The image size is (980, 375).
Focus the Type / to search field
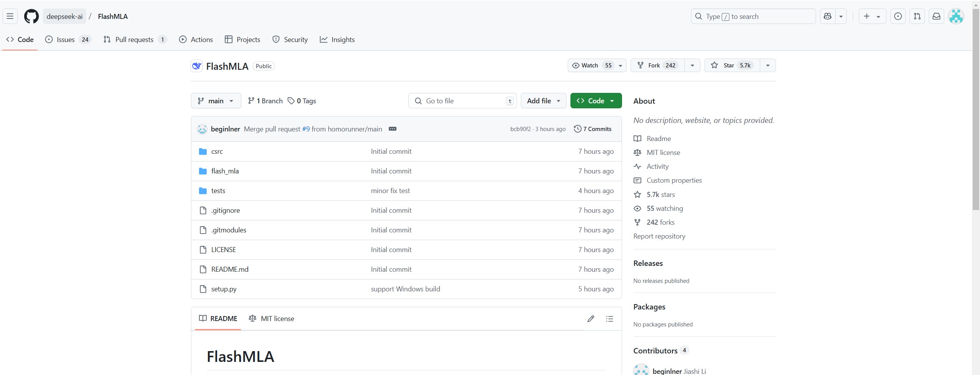753,16
